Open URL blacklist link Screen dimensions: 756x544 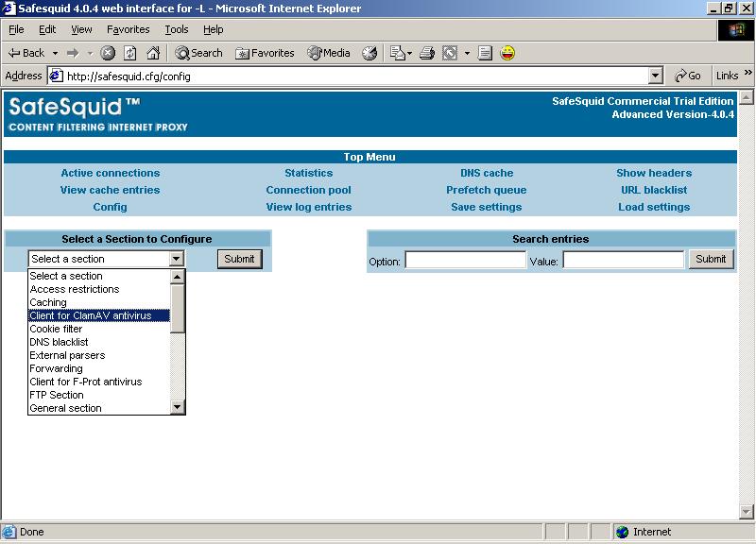(654, 190)
